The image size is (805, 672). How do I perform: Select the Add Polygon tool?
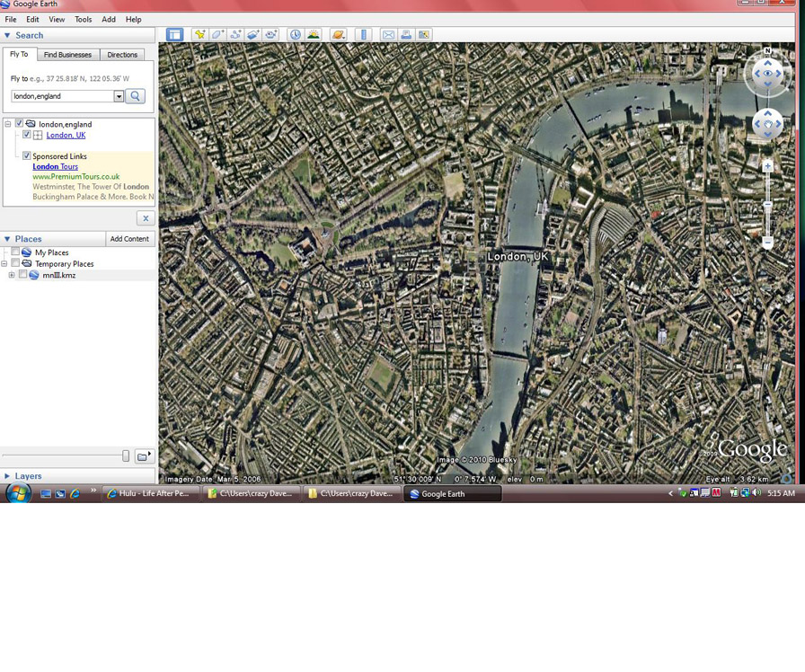[217, 34]
